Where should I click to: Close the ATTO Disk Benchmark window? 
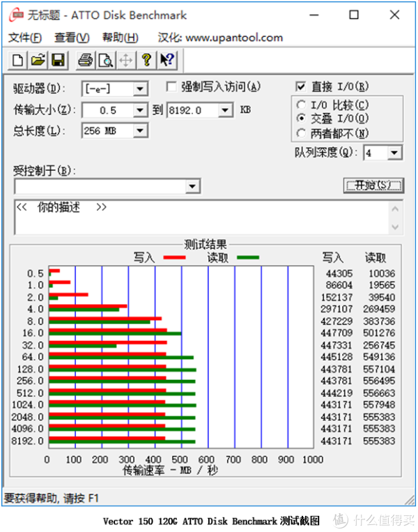click(394, 15)
